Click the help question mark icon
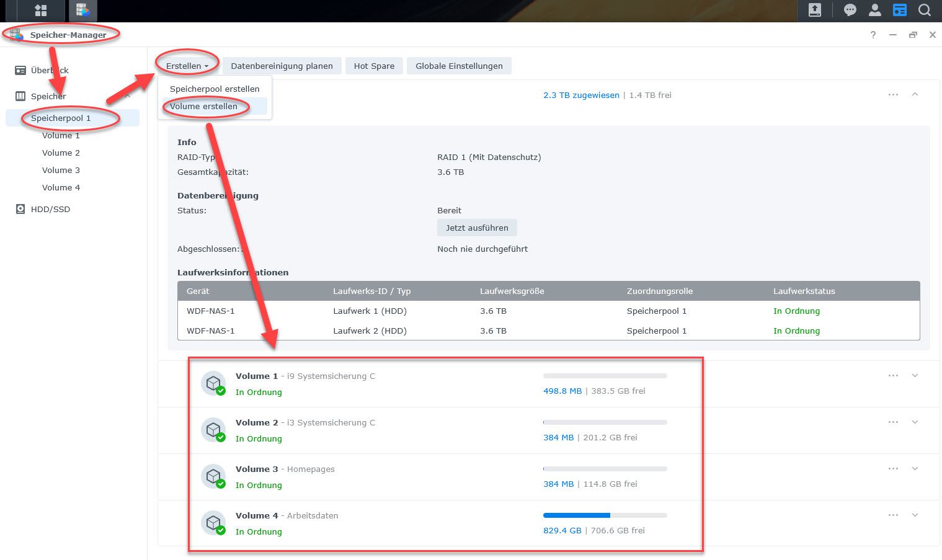This screenshot has height=560, width=942. pos(873,35)
